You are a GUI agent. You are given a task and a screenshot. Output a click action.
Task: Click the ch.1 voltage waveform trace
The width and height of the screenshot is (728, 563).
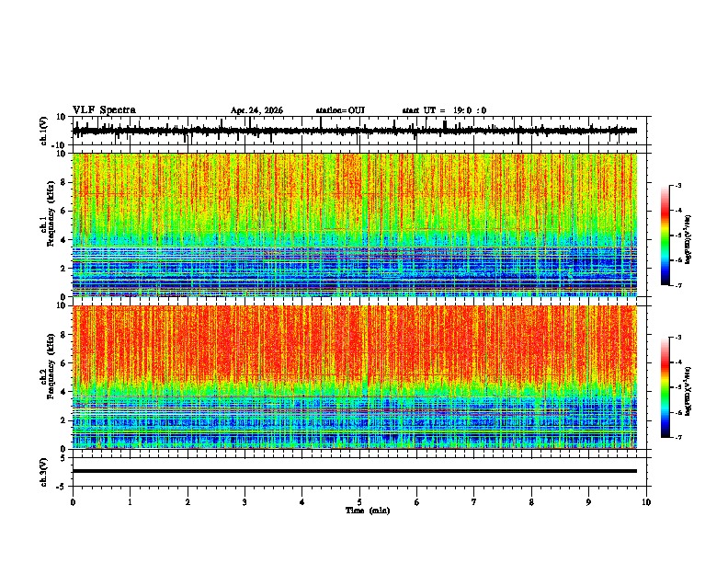click(x=355, y=131)
